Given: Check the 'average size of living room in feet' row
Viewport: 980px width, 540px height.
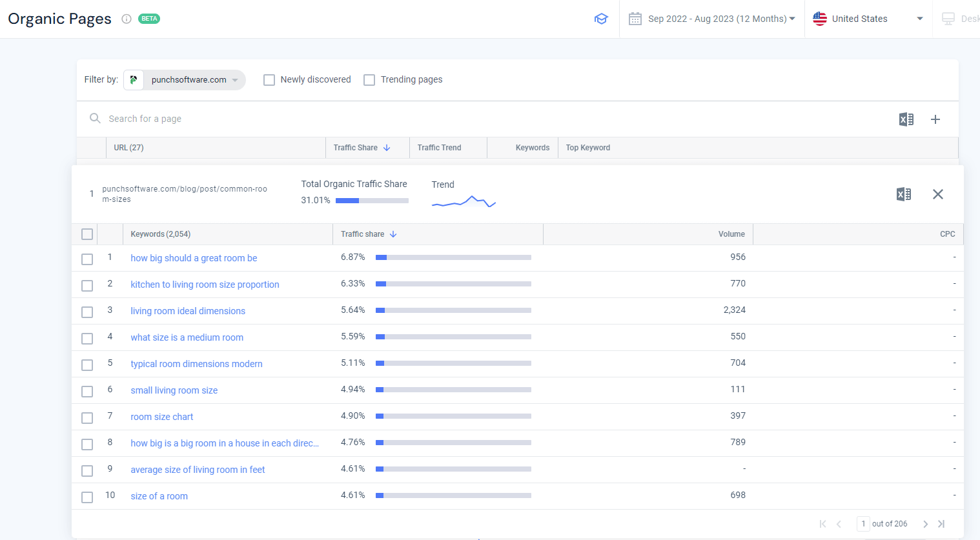Looking at the screenshot, I should pos(87,471).
